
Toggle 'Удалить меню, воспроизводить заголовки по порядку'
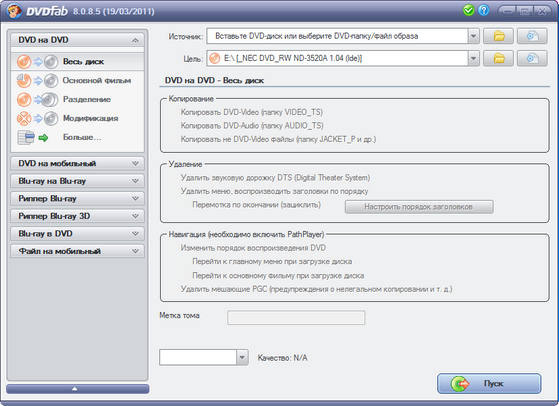point(274,191)
